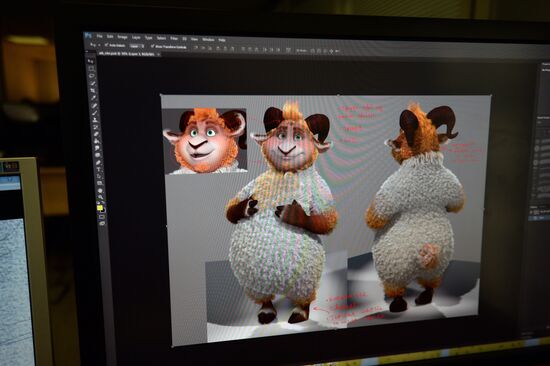The height and width of the screenshot is (366, 550).
Task: Select the Hand tool
Action: coord(100,191)
